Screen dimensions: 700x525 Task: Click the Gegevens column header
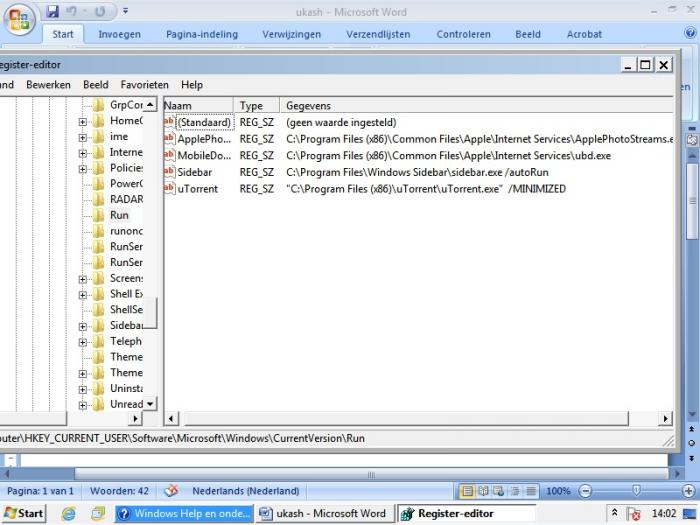tap(476, 106)
